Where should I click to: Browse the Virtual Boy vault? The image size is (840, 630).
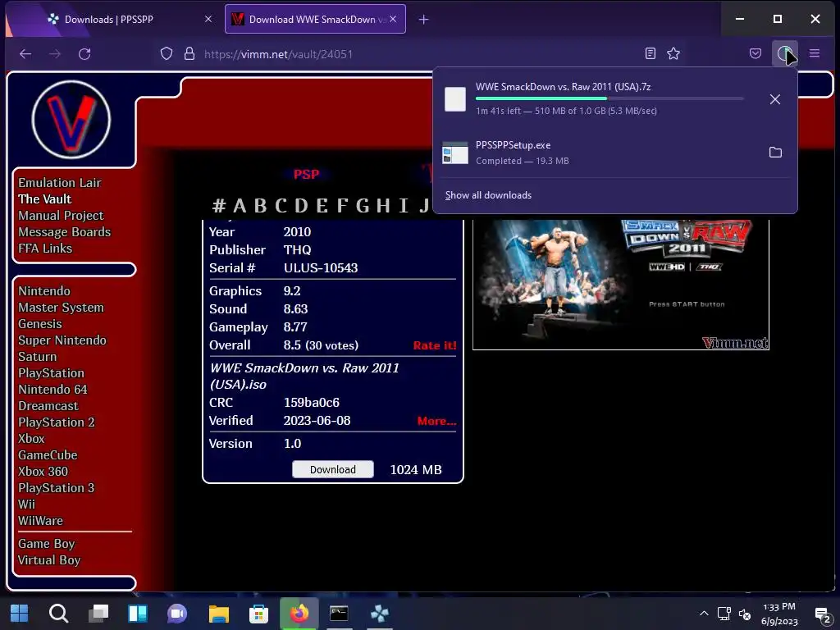click(x=49, y=559)
